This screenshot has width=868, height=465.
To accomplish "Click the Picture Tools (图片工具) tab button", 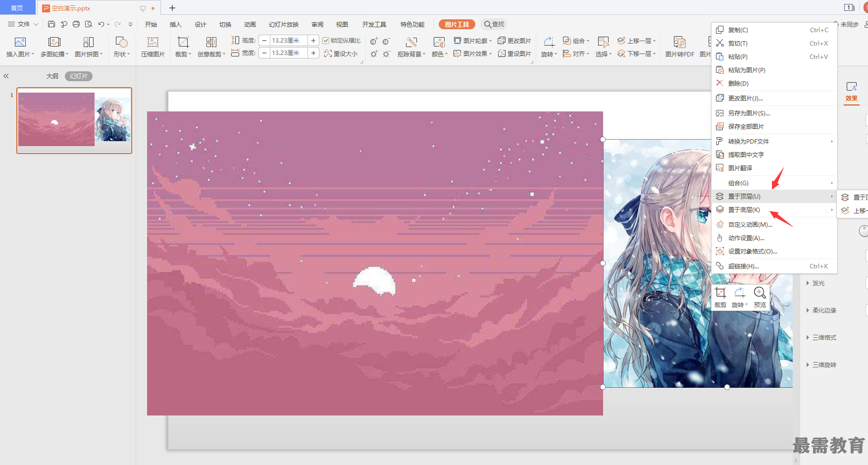I will point(457,24).
